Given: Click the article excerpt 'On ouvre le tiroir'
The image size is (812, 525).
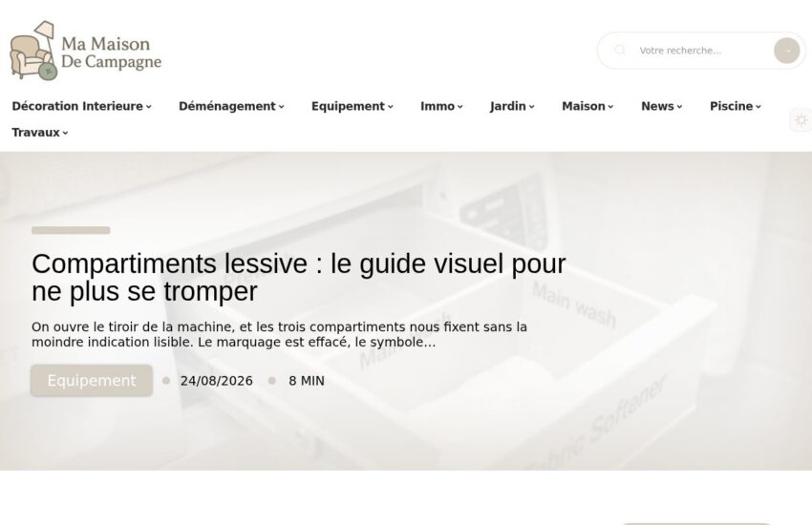Looking at the screenshot, I should click(x=280, y=335).
